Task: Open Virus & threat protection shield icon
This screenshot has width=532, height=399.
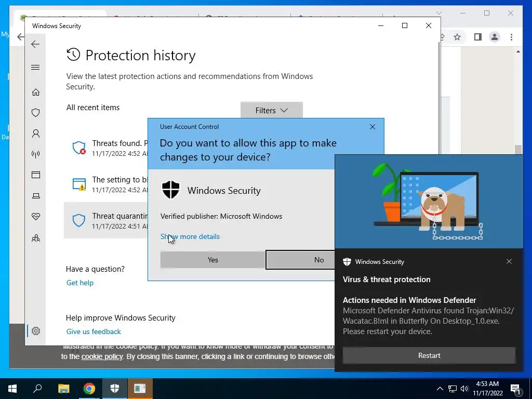Action: click(36, 113)
